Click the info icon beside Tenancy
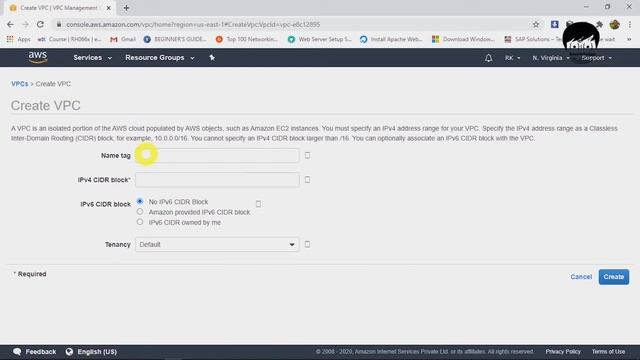 (307, 244)
